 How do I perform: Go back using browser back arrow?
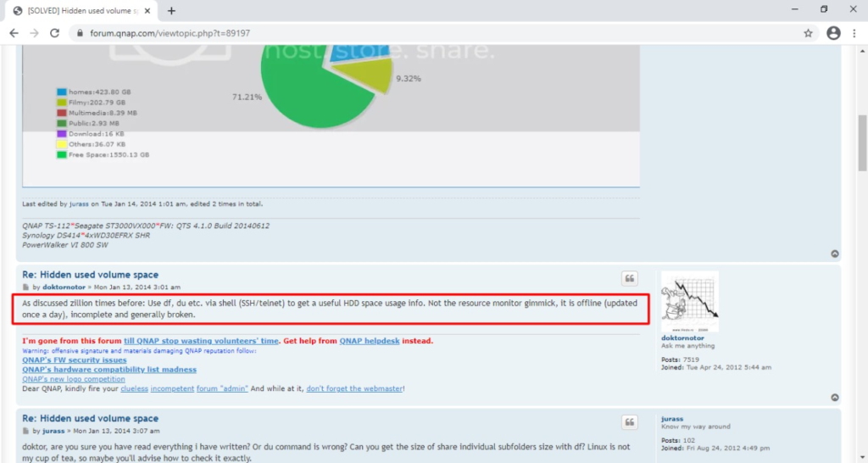coord(14,33)
